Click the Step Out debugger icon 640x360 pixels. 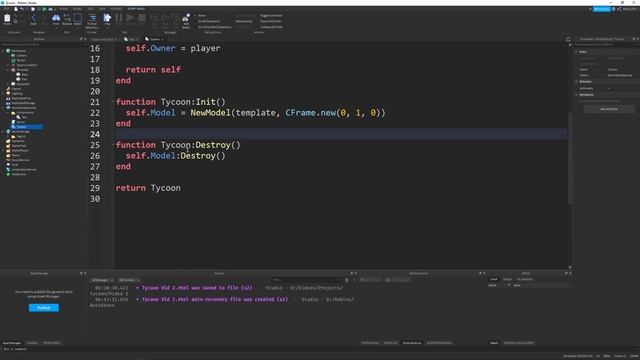click(176, 19)
